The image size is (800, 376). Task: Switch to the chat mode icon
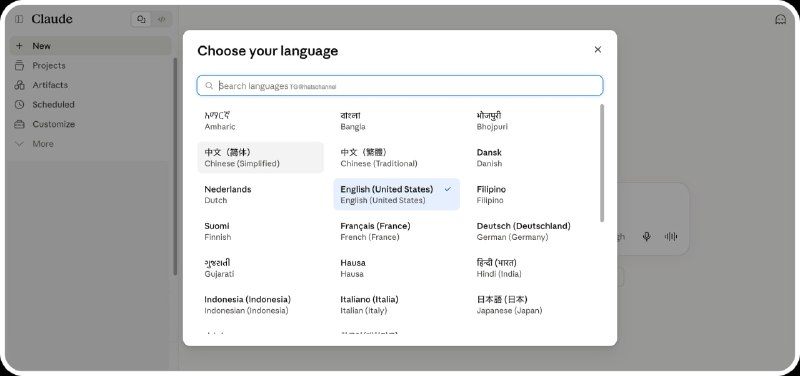click(x=142, y=19)
